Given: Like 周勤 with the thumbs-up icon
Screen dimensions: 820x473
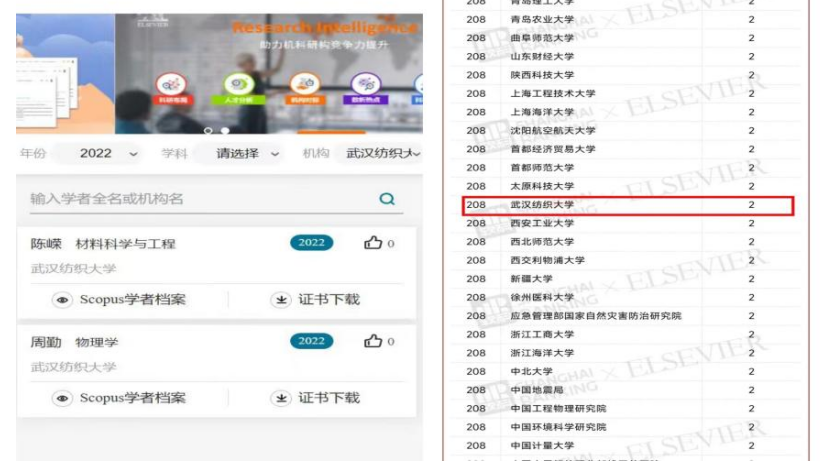Looking at the screenshot, I should pyautogui.click(x=373, y=341).
